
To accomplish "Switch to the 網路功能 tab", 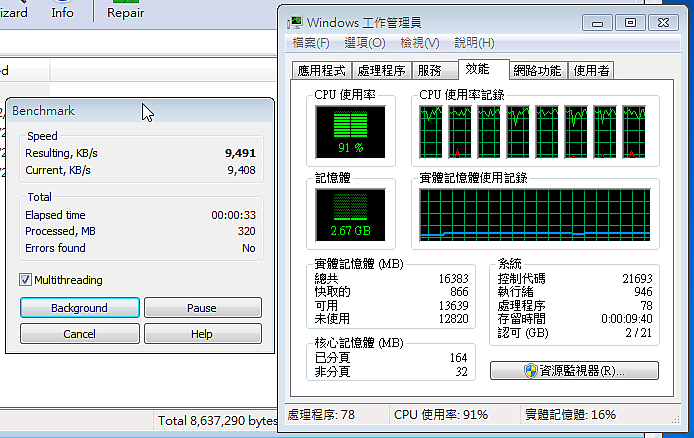I will pyautogui.click(x=537, y=71).
